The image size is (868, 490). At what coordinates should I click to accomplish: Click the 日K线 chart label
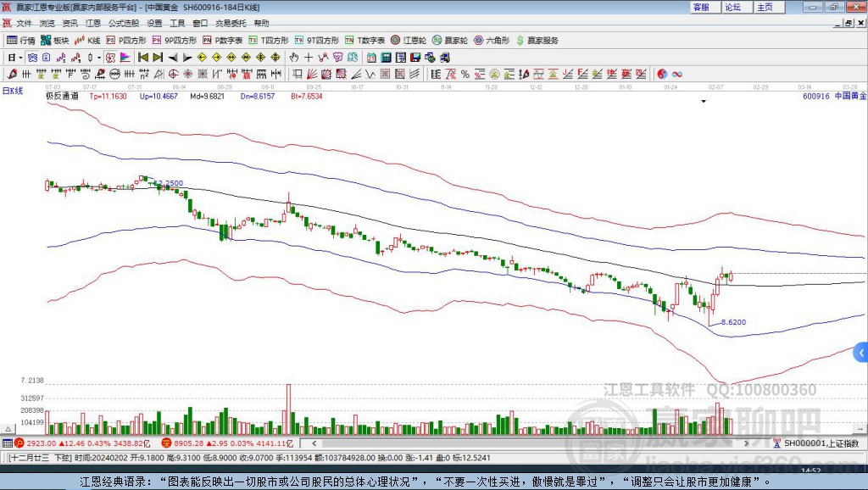coord(13,91)
